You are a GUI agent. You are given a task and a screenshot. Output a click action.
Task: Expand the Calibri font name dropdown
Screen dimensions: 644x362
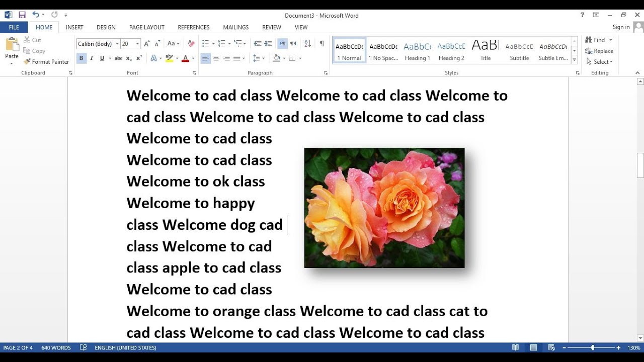pos(117,44)
